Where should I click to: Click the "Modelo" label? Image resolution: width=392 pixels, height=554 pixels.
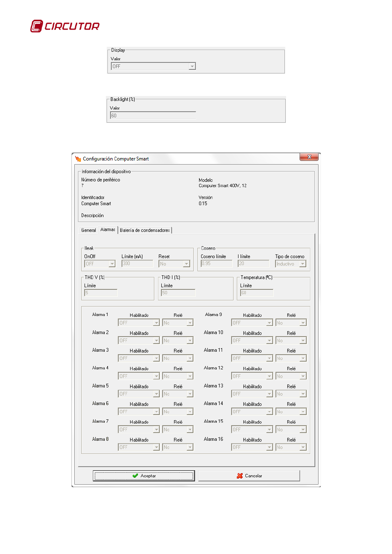pos(206,180)
